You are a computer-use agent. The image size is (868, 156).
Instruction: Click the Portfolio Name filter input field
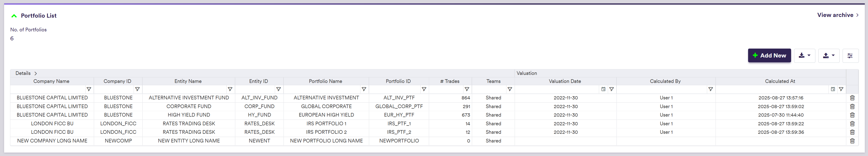pos(322,90)
